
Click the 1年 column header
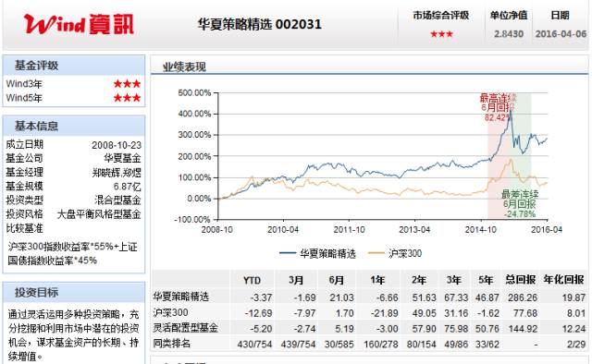[x=377, y=280]
